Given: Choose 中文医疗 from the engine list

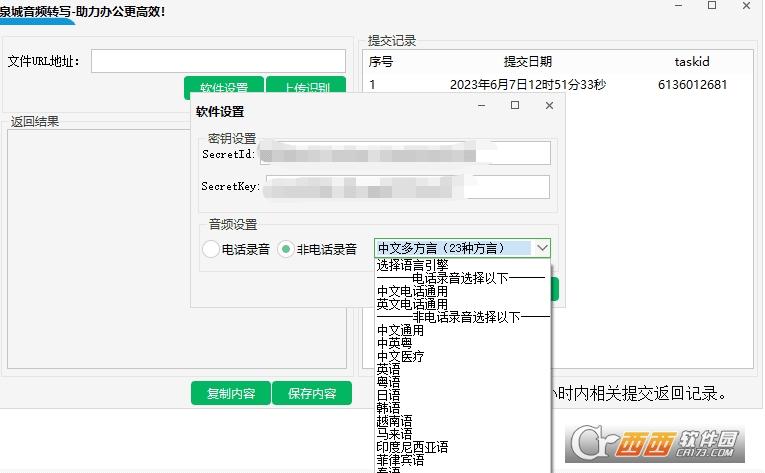Looking at the screenshot, I should 401,356.
